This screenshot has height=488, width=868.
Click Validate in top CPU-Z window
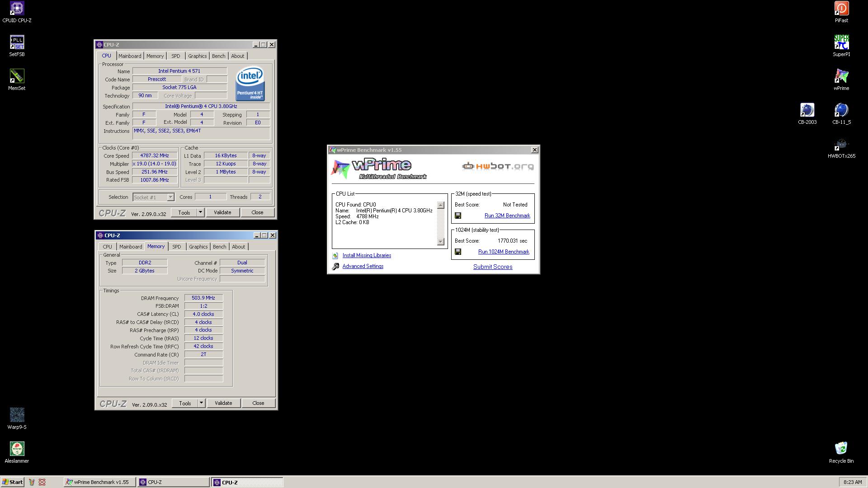(222, 212)
